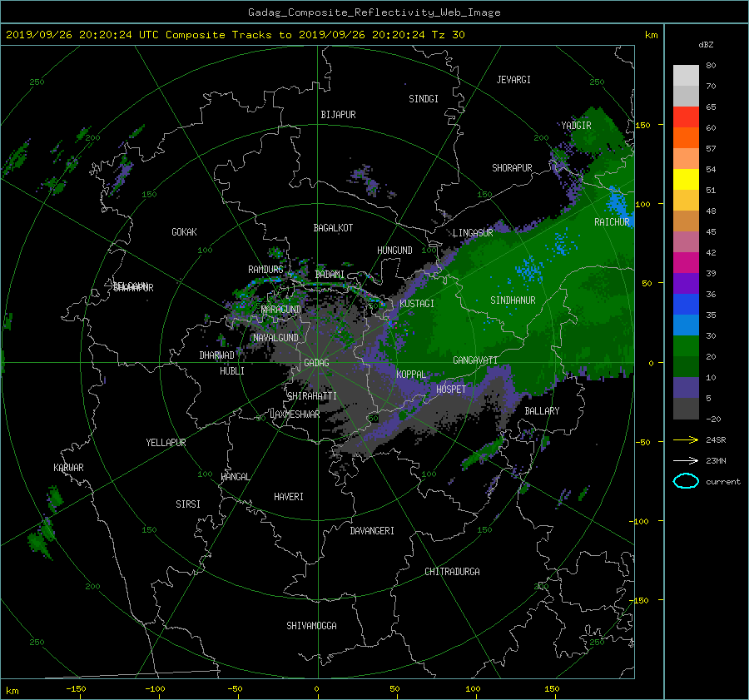Click the GANGAVATI city label
749x700 pixels.
475,360
